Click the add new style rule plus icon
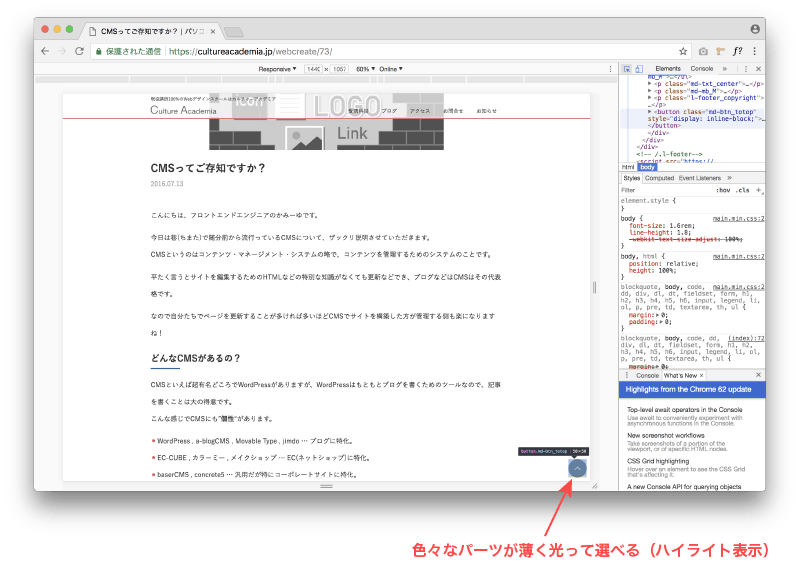 (x=759, y=189)
